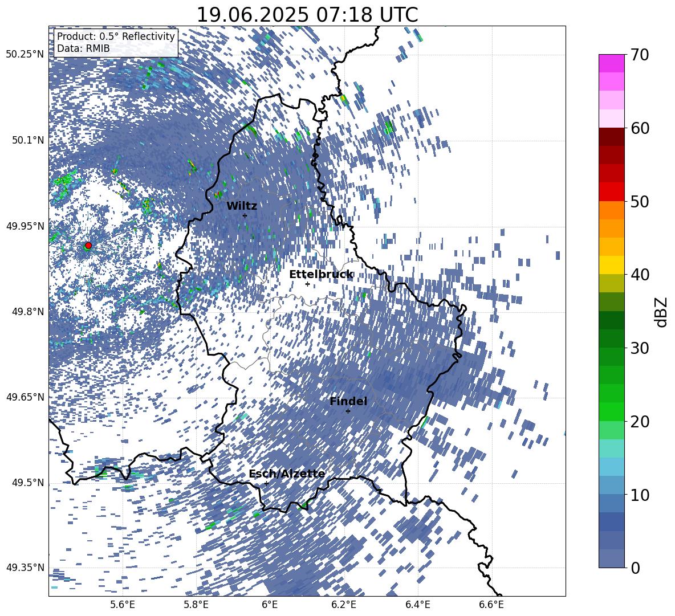Click the 'Product: 0.5° Reflectivity' text

point(116,36)
